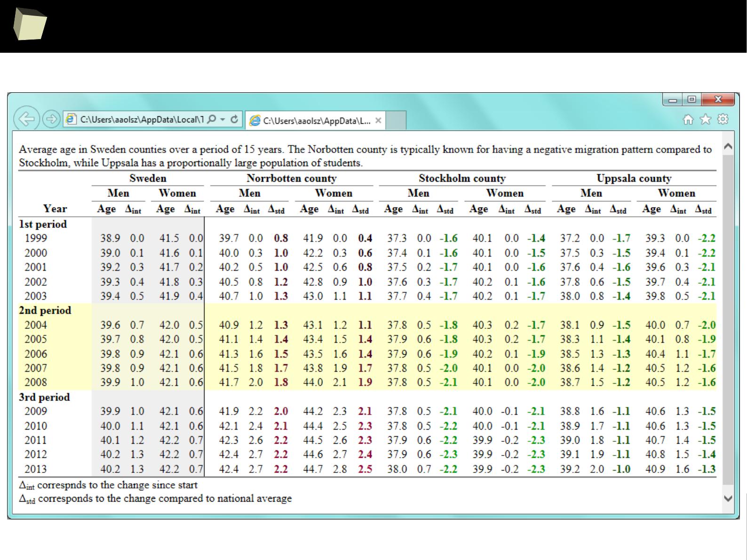Click year '2009' in the table
The height and width of the screenshot is (560, 747).
click(x=36, y=411)
